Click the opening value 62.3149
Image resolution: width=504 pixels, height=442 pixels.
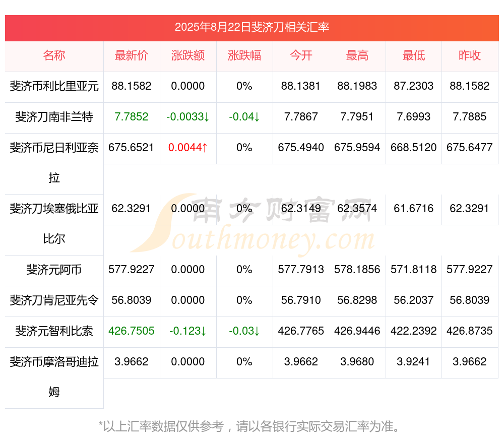(x=301, y=209)
